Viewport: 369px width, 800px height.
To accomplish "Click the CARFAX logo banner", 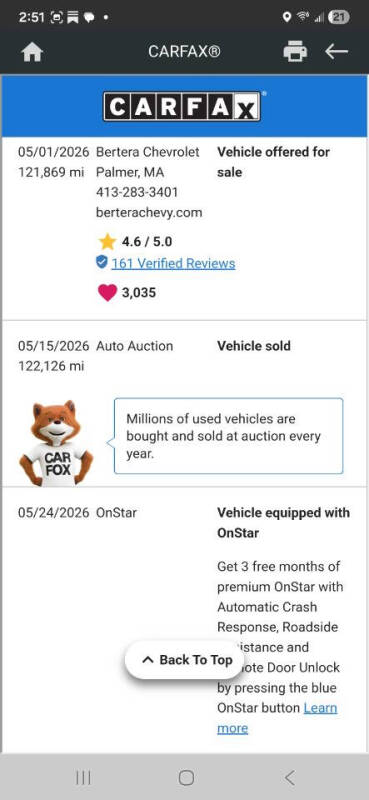I will click(182, 106).
